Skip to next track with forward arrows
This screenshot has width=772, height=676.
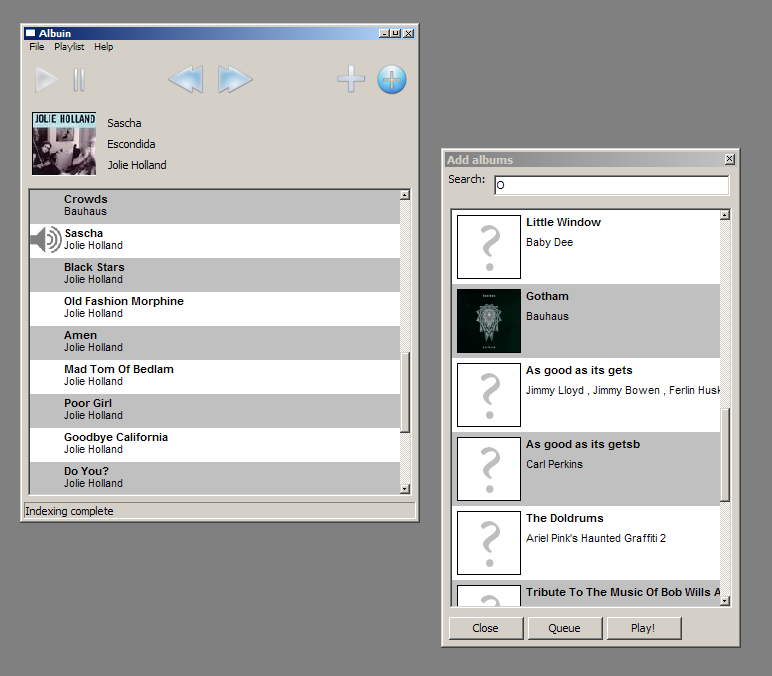click(x=235, y=79)
